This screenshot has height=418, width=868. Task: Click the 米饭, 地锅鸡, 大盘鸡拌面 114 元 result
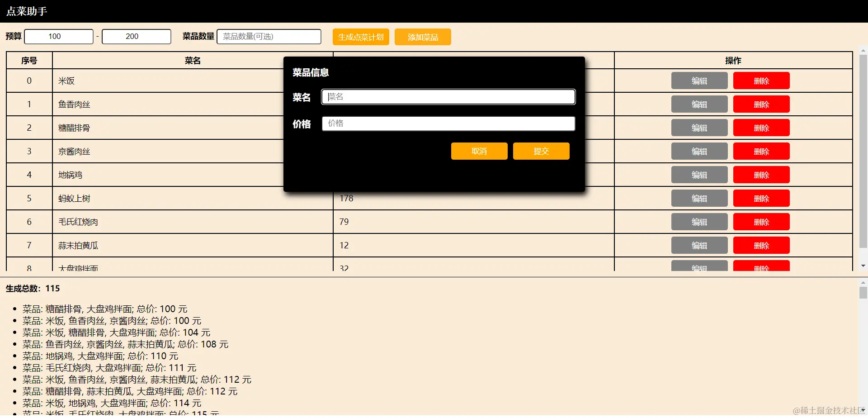112,403
